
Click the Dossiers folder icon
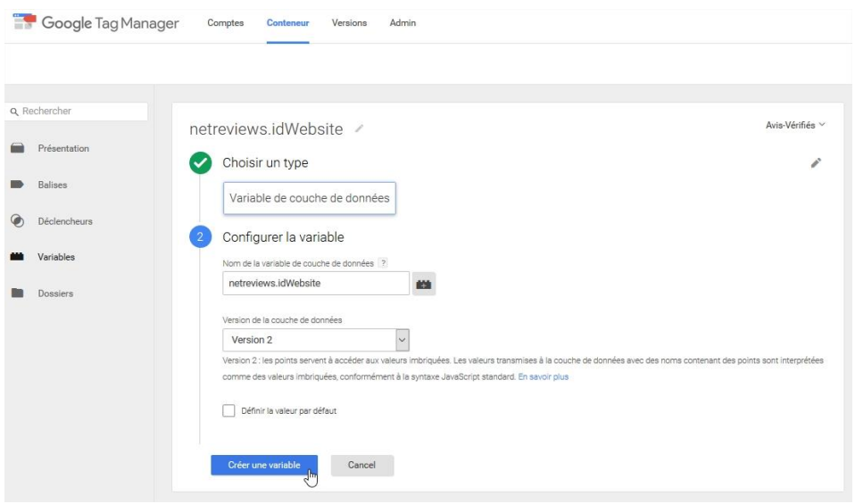pos(17,293)
